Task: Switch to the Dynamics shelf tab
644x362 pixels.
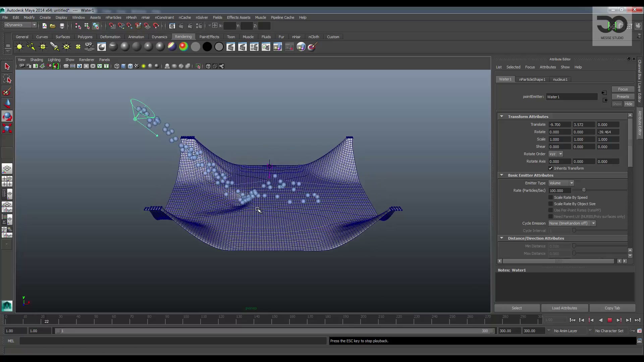Action: tap(159, 37)
